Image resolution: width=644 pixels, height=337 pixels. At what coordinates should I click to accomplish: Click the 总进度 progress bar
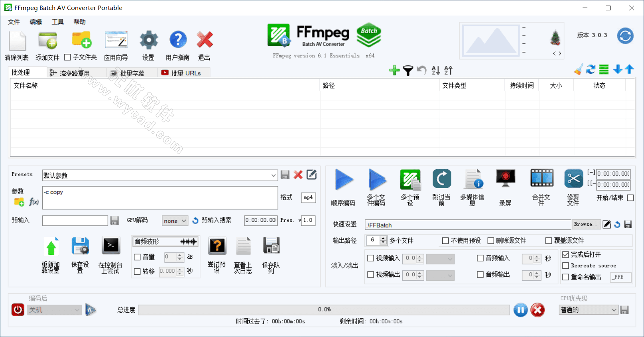(x=324, y=309)
